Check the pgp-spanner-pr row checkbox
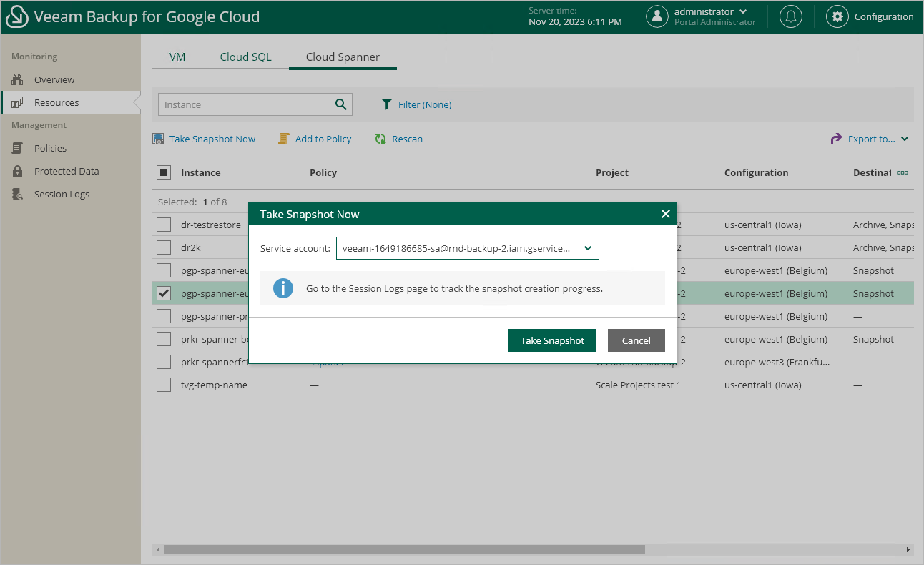Screen dimensions: 924x565 pyautogui.click(x=164, y=316)
